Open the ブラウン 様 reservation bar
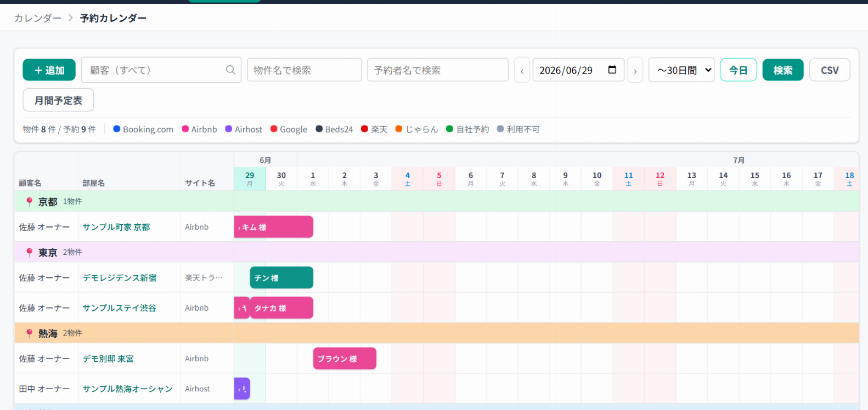The width and height of the screenshot is (868, 410). [x=345, y=358]
